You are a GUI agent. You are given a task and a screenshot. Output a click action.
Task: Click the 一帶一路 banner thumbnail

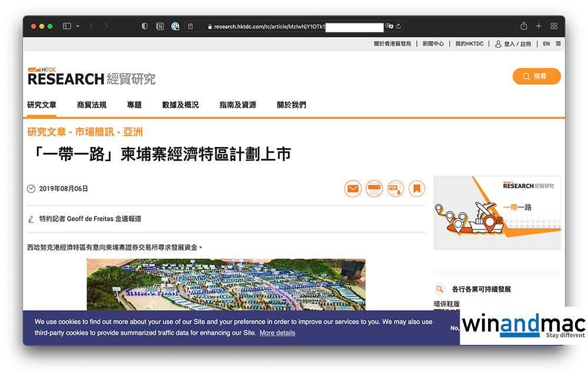(x=497, y=212)
